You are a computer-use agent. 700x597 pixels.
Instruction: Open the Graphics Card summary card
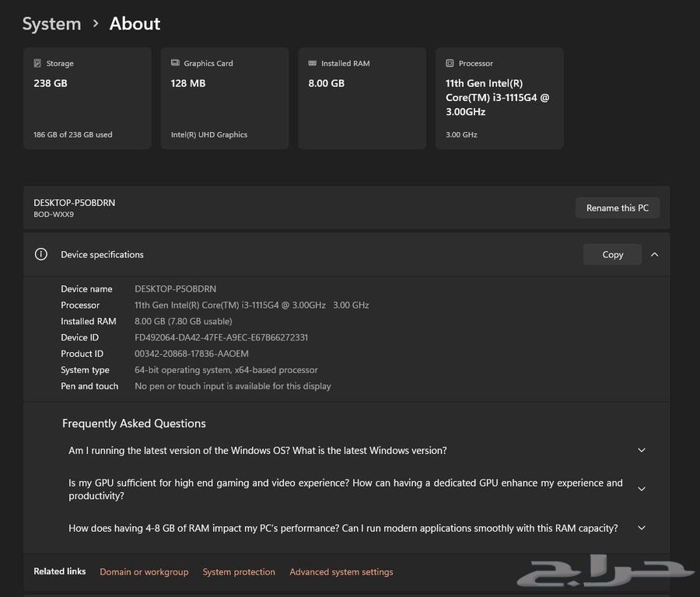pos(225,97)
